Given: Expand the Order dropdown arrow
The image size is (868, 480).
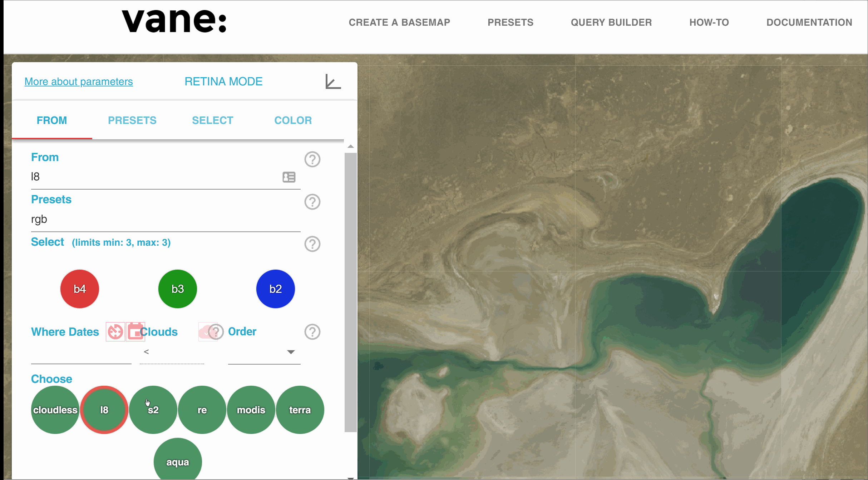Looking at the screenshot, I should click(x=291, y=352).
